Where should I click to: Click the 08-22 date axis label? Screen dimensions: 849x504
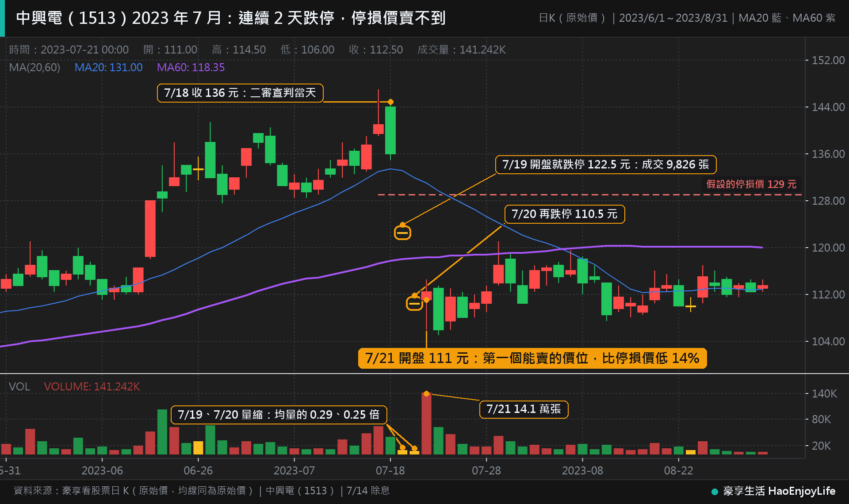[x=679, y=470]
